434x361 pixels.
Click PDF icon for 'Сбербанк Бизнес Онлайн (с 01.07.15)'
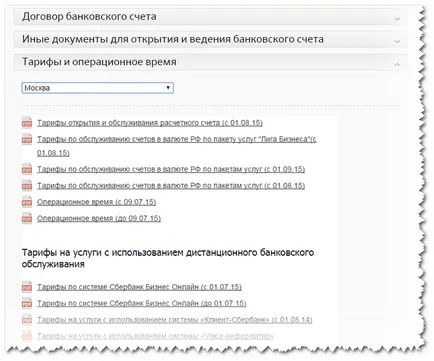[x=27, y=287]
